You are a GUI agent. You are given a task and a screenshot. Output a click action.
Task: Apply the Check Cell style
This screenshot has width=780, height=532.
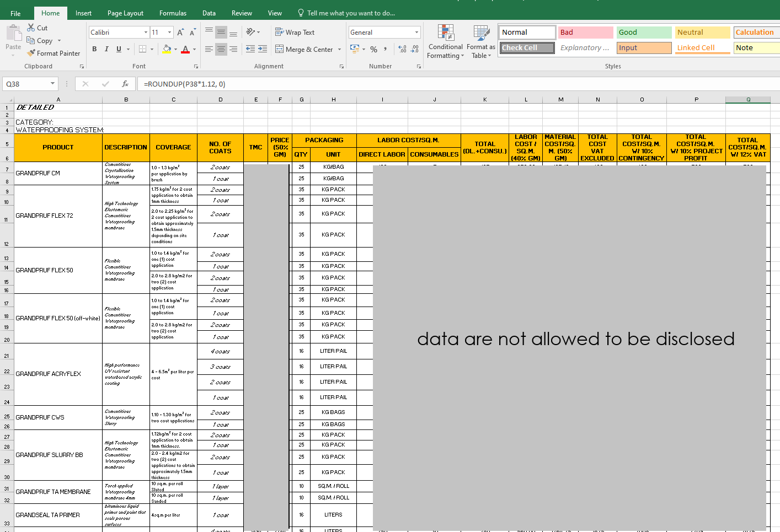[x=527, y=48]
